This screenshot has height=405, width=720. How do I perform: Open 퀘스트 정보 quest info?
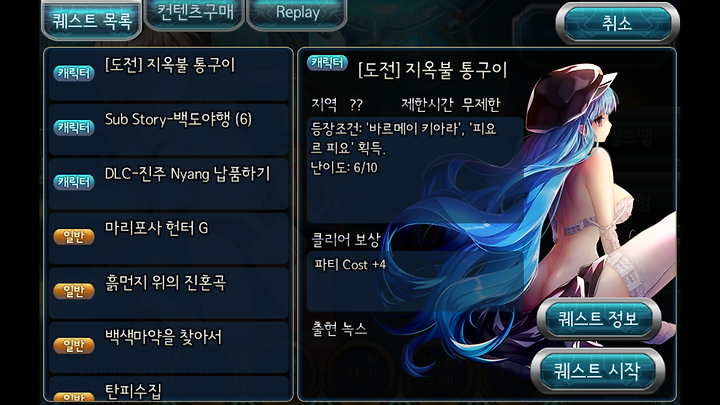click(598, 318)
